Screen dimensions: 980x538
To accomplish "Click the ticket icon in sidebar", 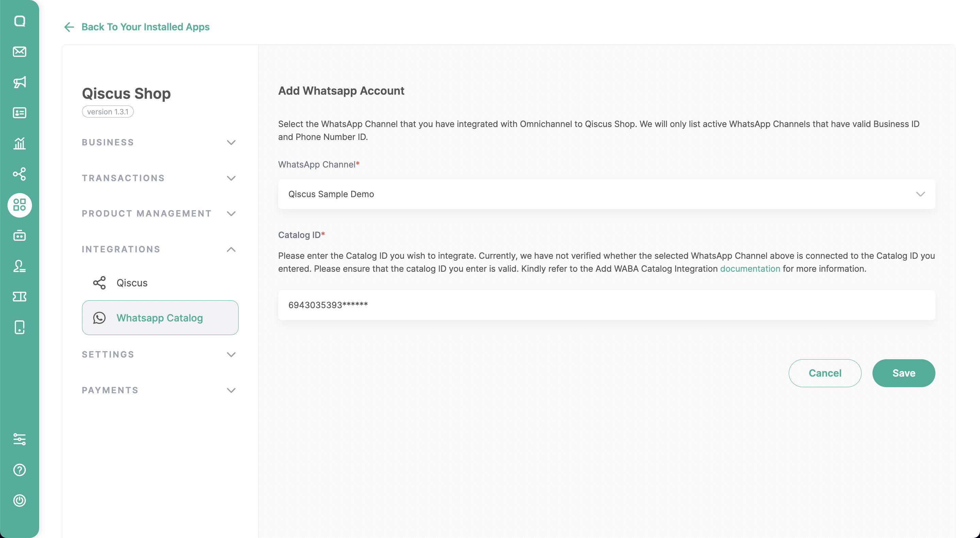I will pyautogui.click(x=19, y=297).
